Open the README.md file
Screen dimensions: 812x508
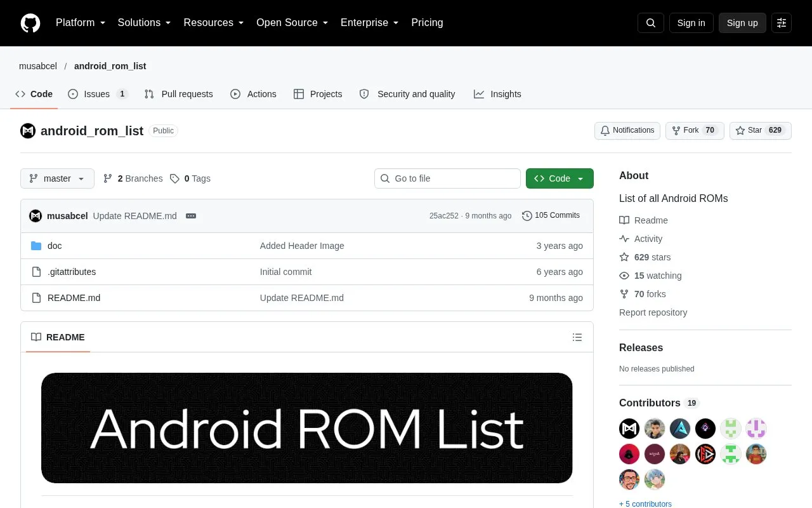coord(74,298)
